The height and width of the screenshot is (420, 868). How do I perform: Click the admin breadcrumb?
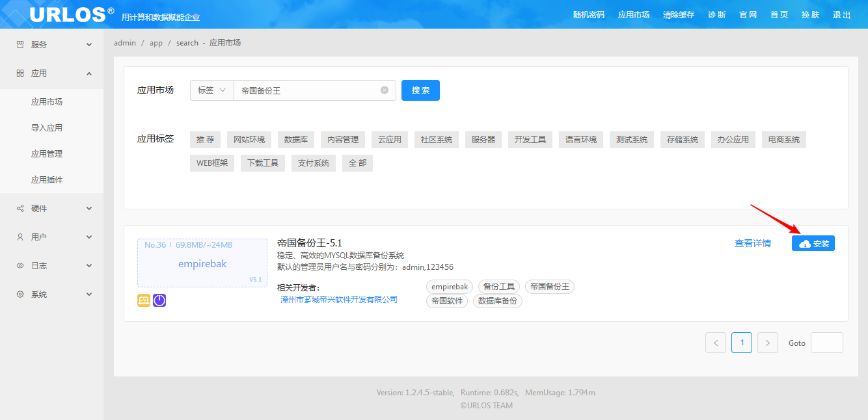click(x=125, y=43)
